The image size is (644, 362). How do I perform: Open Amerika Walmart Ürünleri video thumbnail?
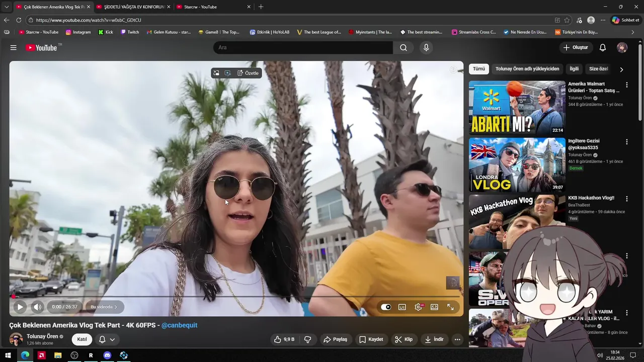pyautogui.click(x=517, y=108)
